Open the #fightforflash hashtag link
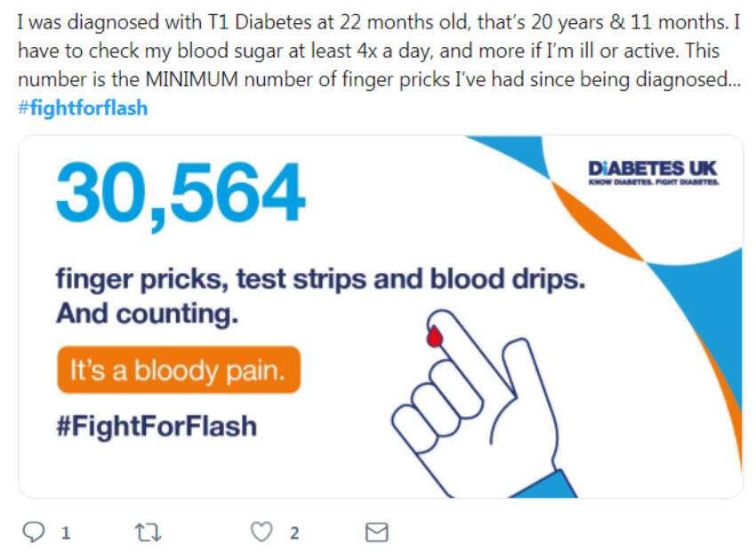 (82, 108)
